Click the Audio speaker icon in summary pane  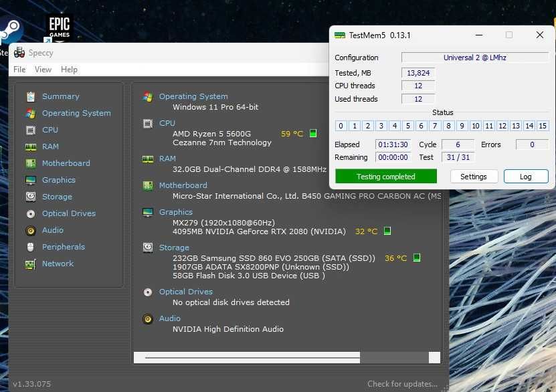point(148,319)
